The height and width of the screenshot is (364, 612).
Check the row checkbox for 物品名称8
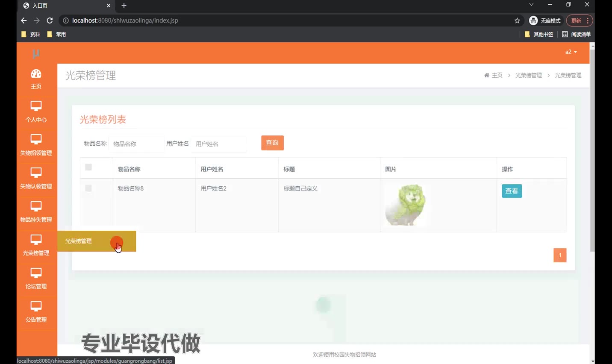88,188
